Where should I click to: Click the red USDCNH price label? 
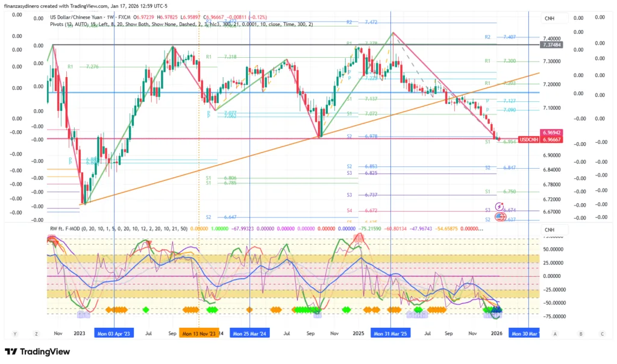point(530,139)
